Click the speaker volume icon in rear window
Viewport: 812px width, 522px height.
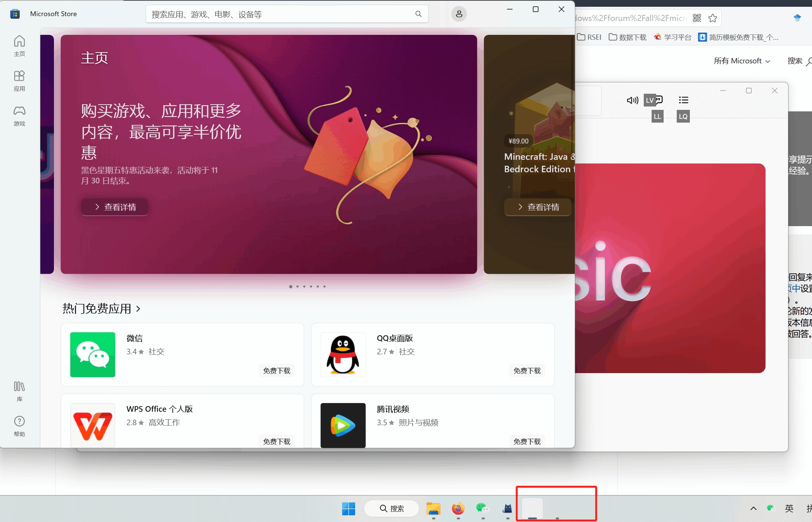click(633, 100)
